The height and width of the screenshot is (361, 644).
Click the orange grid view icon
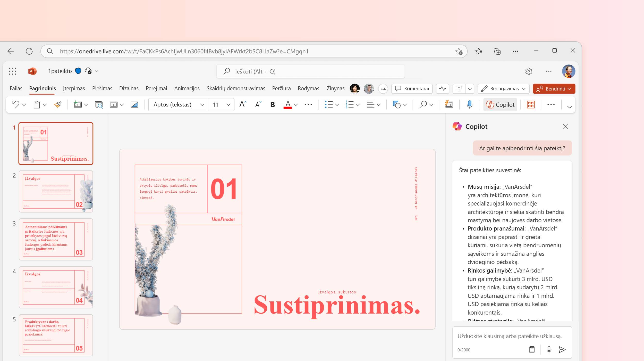pyautogui.click(x=531, y=104)
